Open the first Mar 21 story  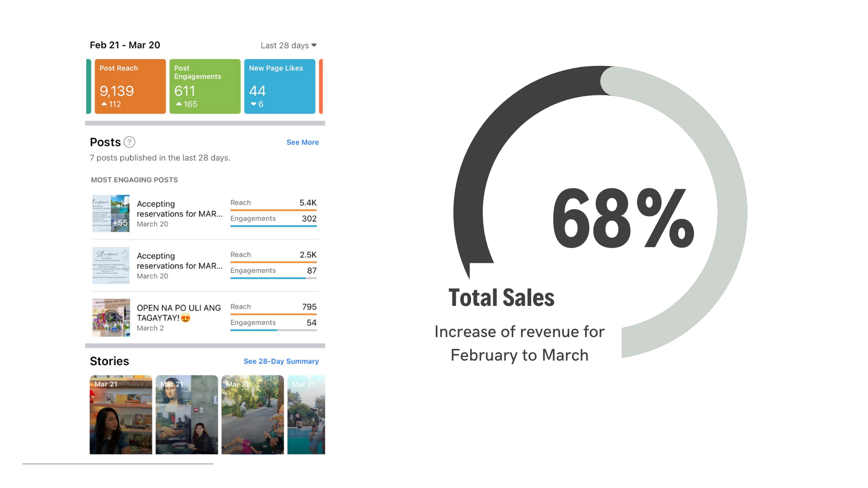tap(121, 414)
